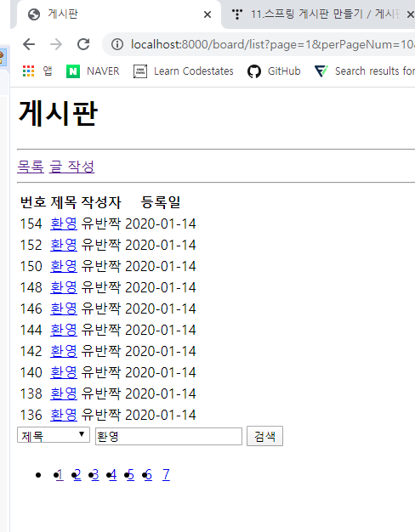
Task: Open the 환영 post numbered 148
Action: point(64,287)
